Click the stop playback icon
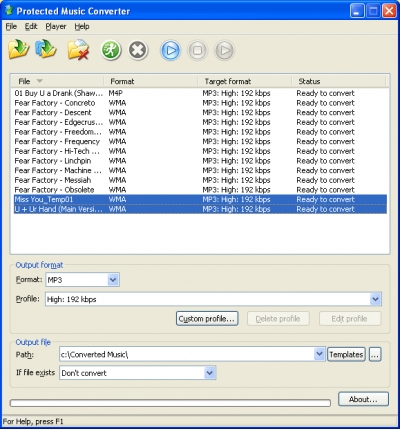 point(197,51)
